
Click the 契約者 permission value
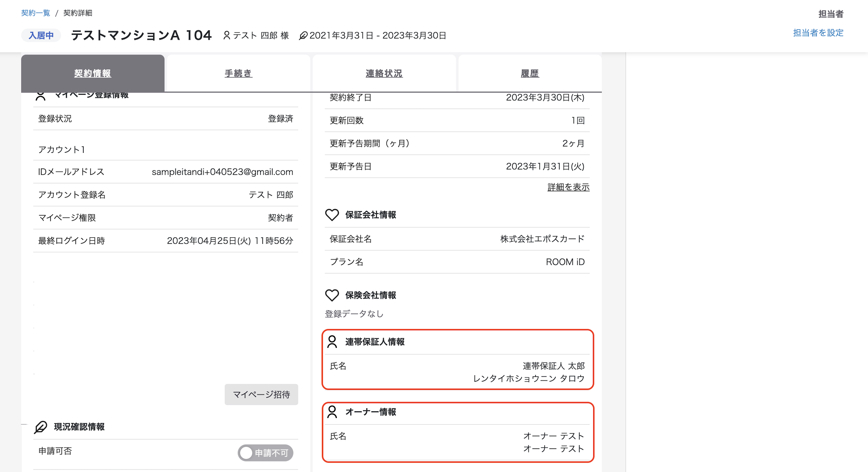(280, 218)
